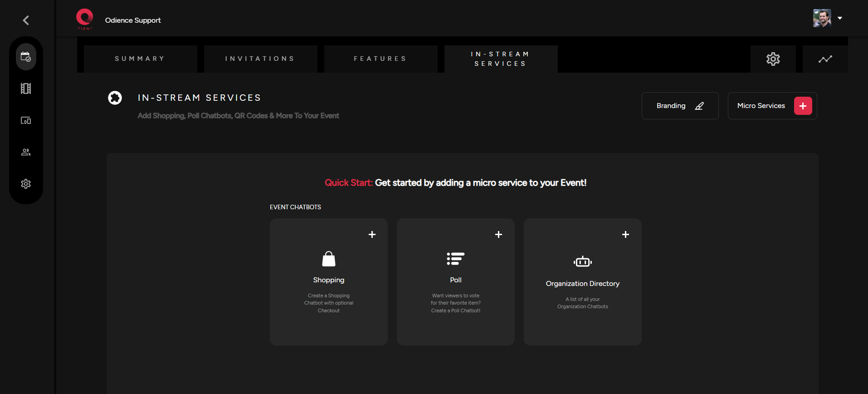
Task: Open the users group sidebar icon
Action: point(26,152)
